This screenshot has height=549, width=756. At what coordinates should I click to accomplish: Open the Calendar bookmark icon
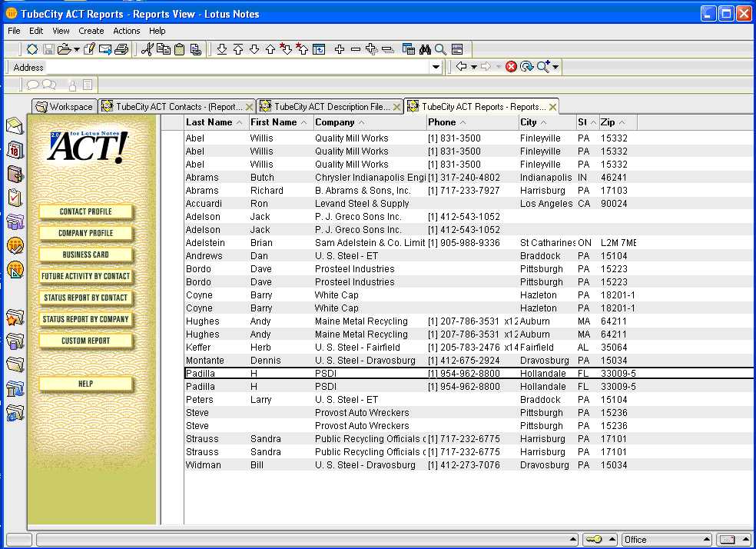point(15,151)
